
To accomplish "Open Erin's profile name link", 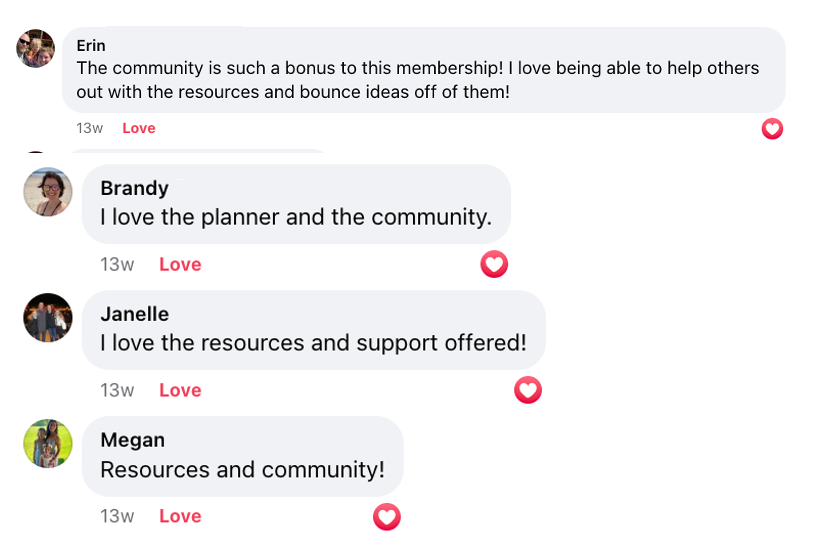I will click(91, 46).
